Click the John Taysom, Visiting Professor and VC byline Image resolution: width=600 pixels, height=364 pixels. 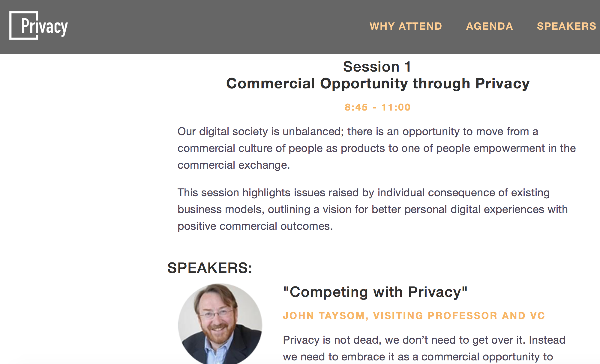point(414,316)
